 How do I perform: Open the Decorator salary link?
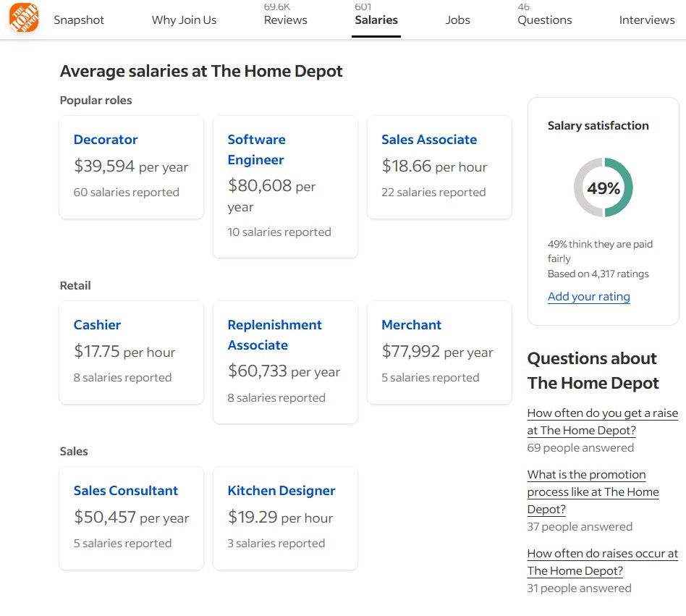pos(106,140)
